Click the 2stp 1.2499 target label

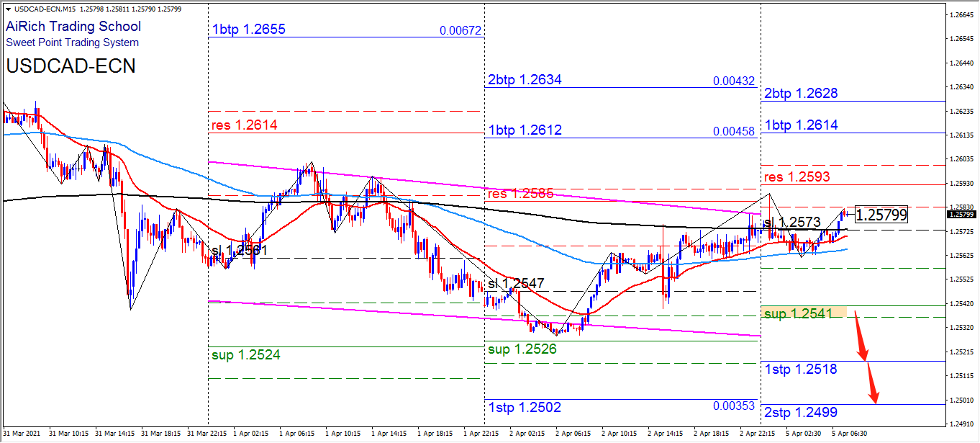801,412
